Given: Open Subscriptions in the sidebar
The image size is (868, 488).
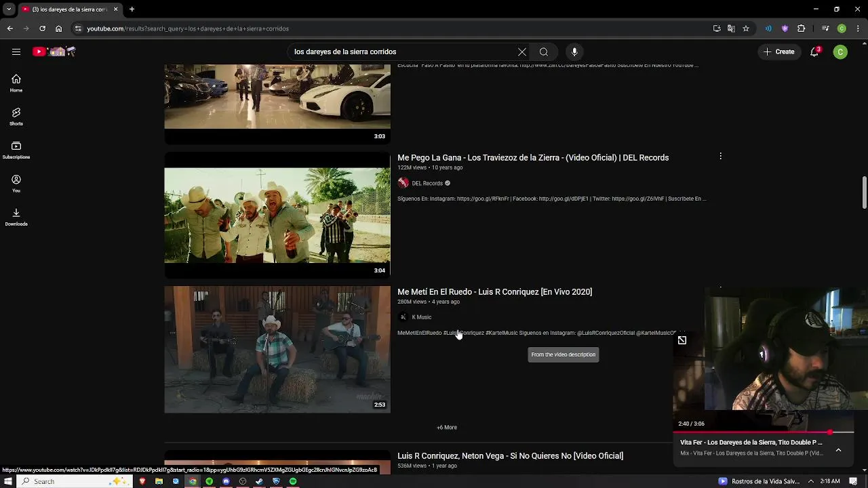Looking at the screenshot, I should click(16, 150).
